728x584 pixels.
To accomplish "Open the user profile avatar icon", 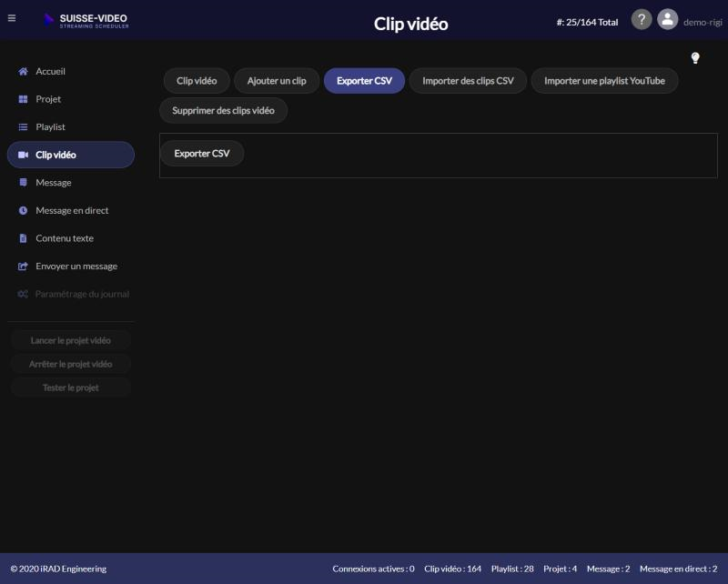I will (x=667, y=19).
